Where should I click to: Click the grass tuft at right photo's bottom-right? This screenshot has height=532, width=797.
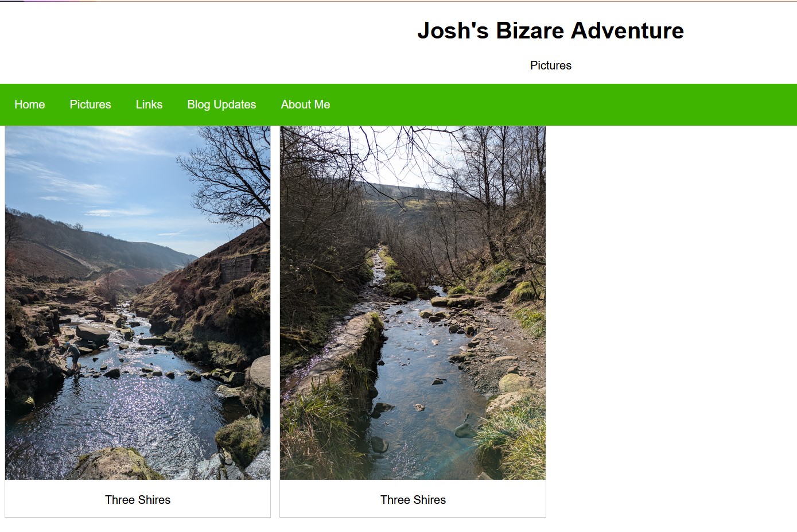pyautogui.click(x=514, y=436)
